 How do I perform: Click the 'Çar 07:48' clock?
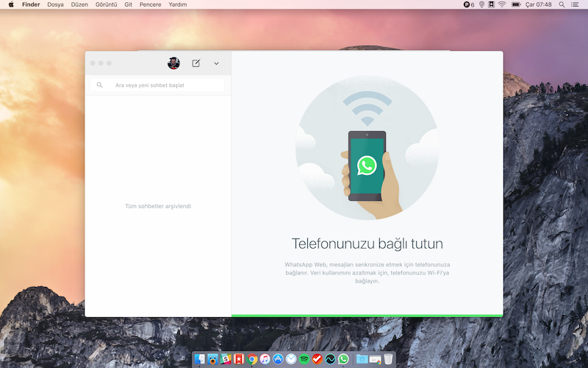pos(539,4)
